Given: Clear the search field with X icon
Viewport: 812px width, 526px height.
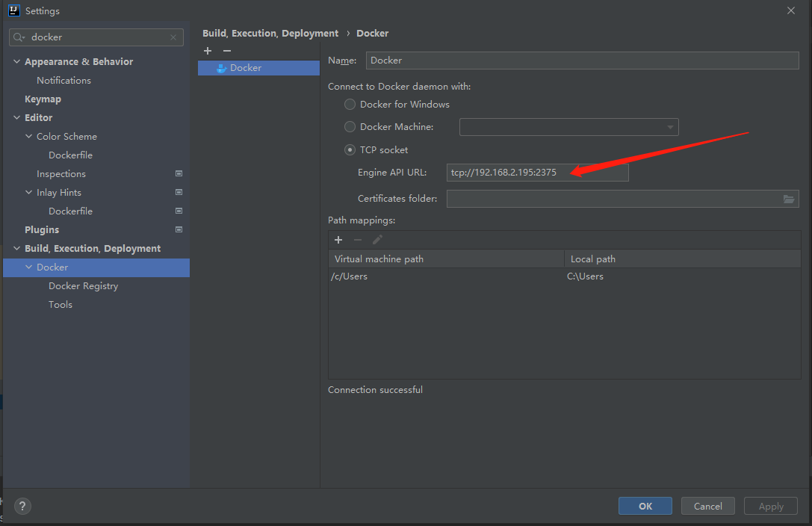Looking at the screenshot, I should (173, 37).
